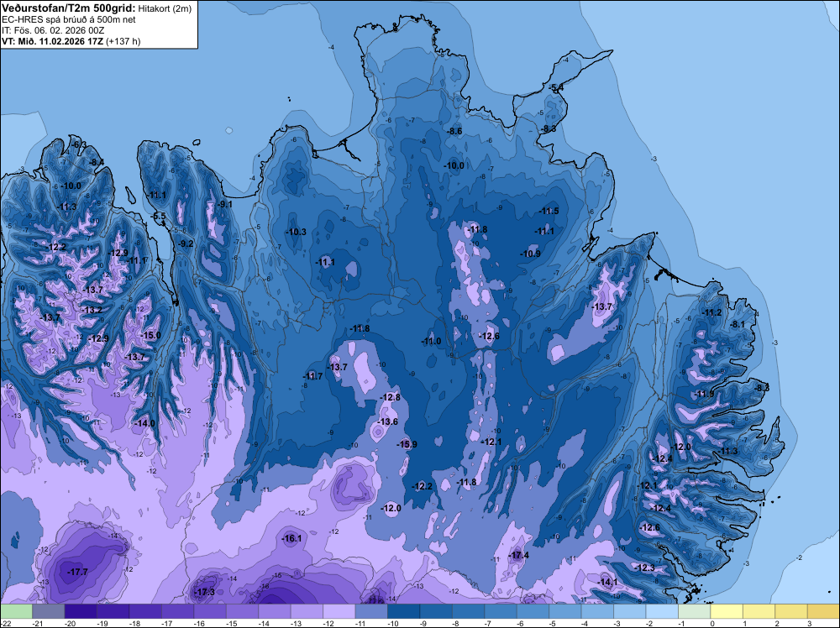Select the legend swatch labeled -1
The image size is (840, 628).
pos(695,611)
